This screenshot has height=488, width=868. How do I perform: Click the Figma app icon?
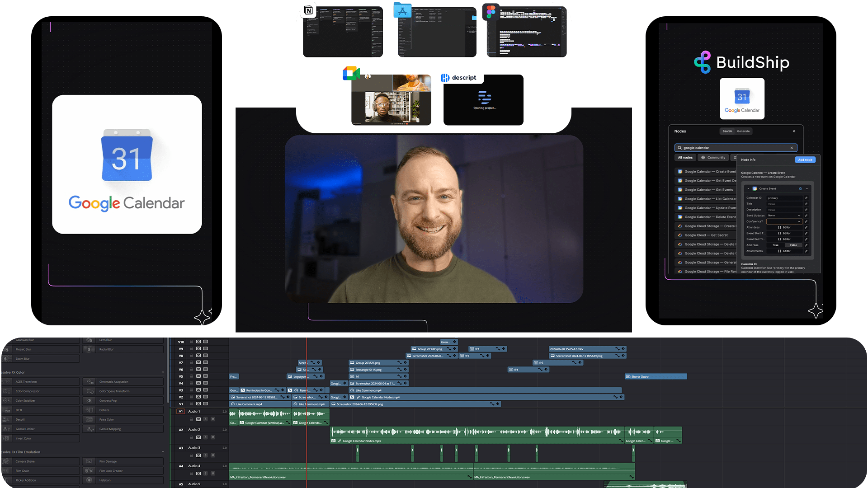491,12
